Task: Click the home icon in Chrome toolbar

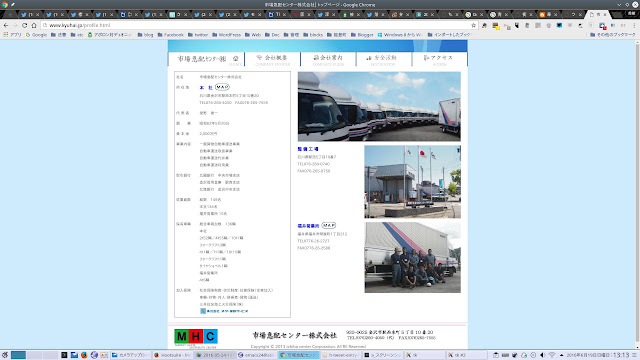Action: [x=34, y=25]
